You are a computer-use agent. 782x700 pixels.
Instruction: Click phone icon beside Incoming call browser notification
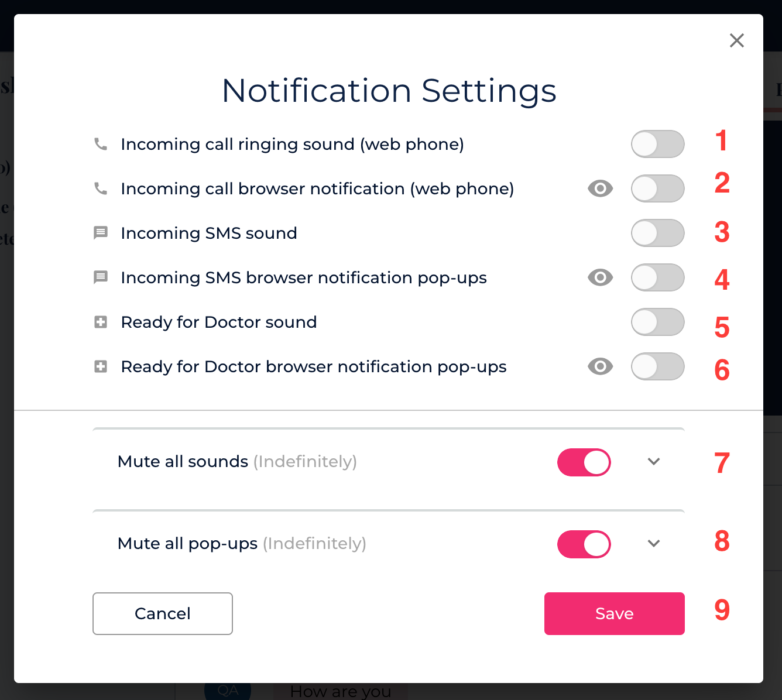click(x=101, y=188)
